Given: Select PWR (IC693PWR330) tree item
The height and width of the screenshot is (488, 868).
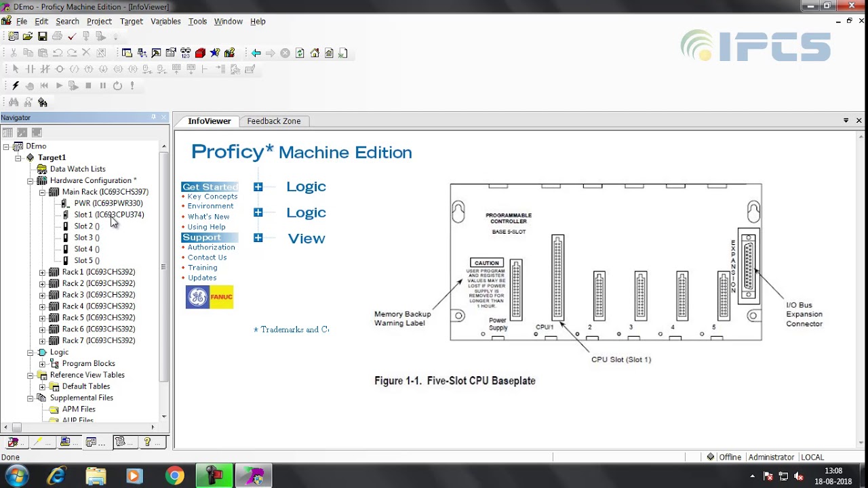Looking at the screenshot, I should click(x=108, y=203).
